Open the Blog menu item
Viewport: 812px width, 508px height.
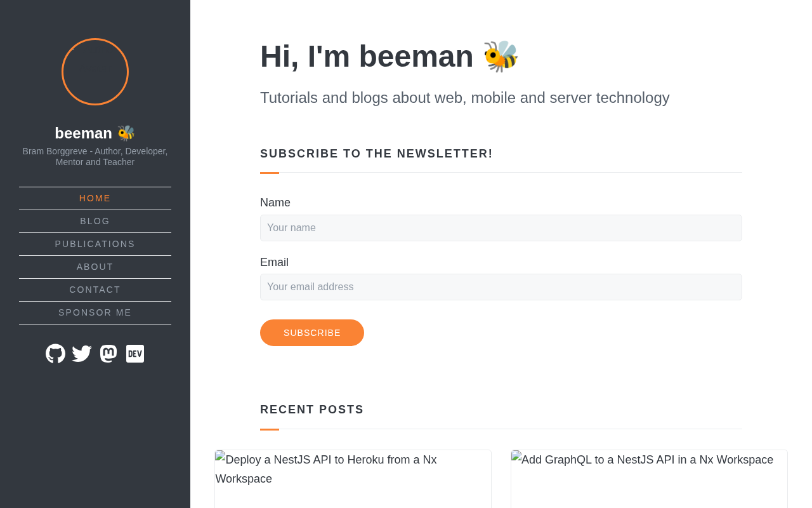point(95,221)
